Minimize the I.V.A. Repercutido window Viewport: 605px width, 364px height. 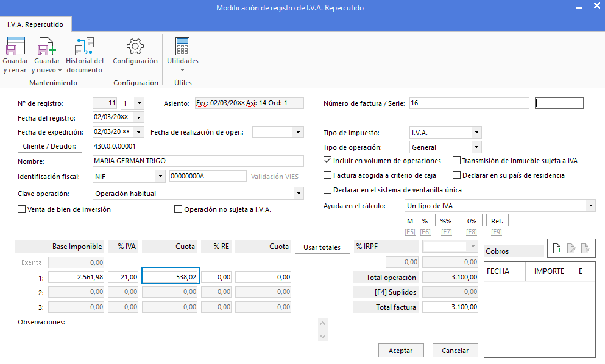[x=579, y=7]
